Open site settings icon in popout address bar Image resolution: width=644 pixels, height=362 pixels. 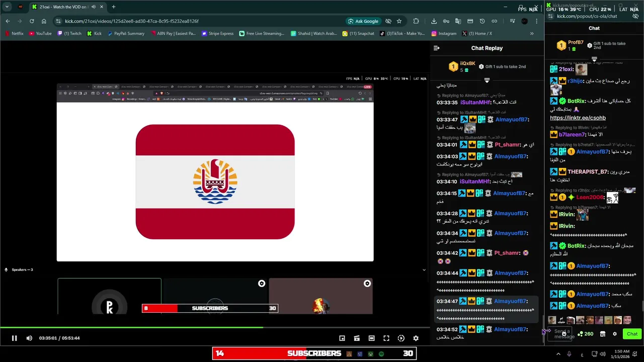pos(550,16)
